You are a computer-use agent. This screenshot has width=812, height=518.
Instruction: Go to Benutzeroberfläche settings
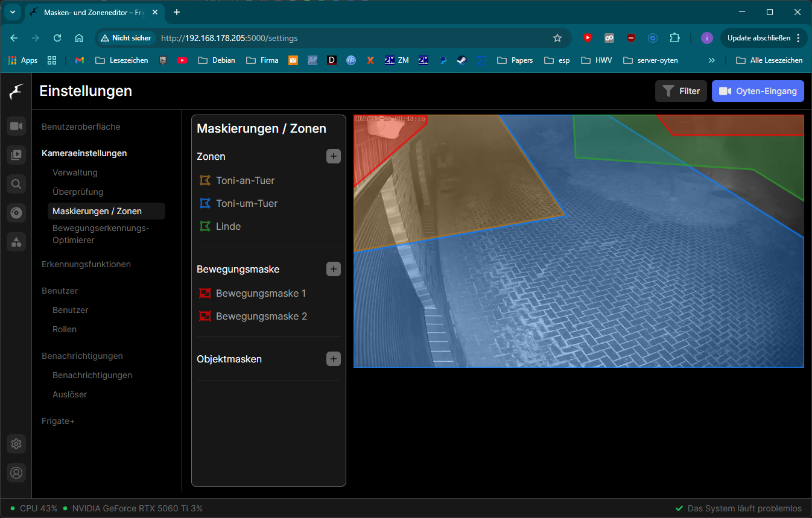[x=81, y=127]
